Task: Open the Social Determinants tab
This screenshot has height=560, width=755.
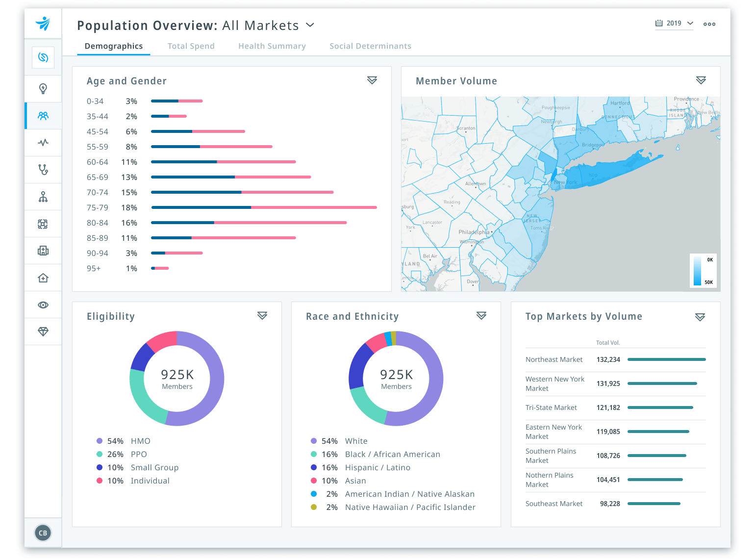Action: click(x=370, y=46)
